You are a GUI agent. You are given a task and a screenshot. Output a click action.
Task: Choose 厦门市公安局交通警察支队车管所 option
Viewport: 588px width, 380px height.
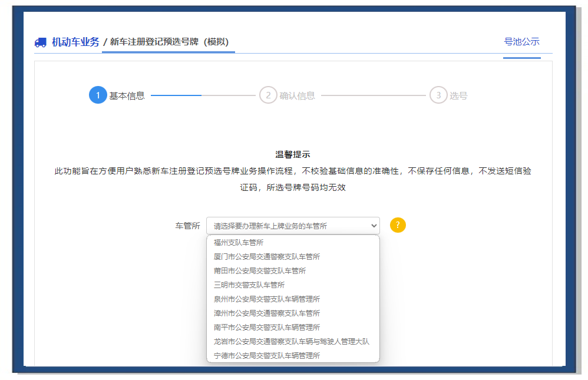(267, 257)
